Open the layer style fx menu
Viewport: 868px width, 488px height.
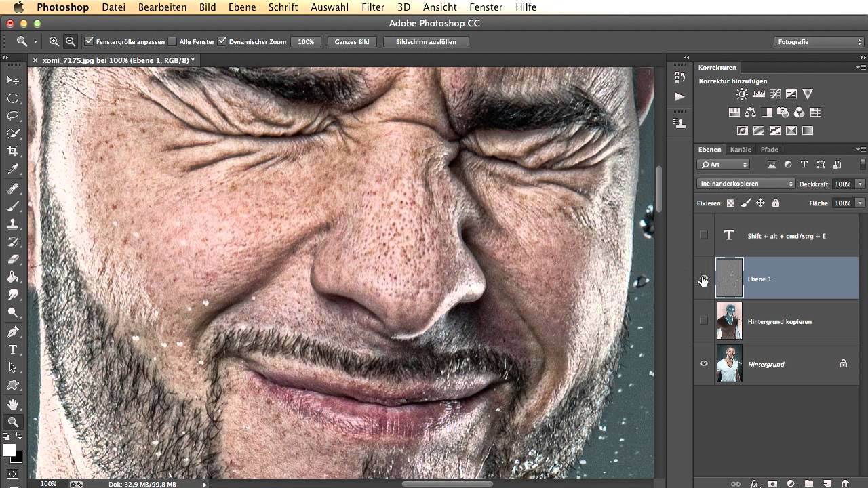click(x=754, y=483)
